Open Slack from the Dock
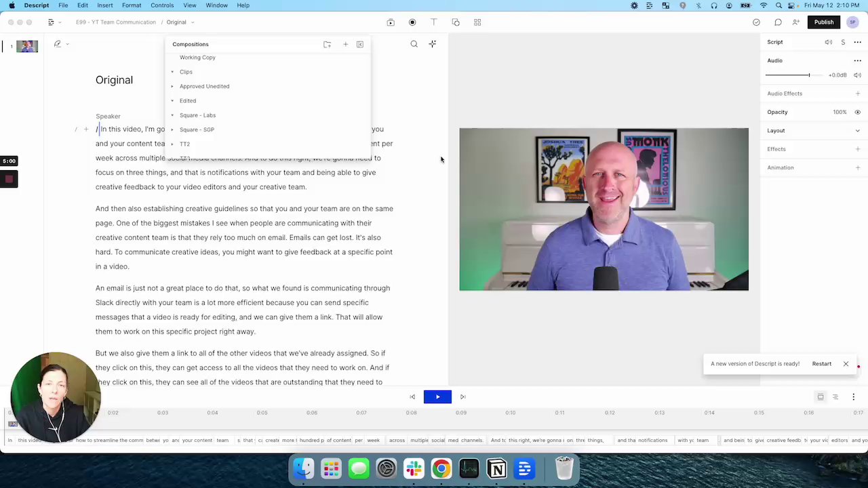 [x=414, y=468]
